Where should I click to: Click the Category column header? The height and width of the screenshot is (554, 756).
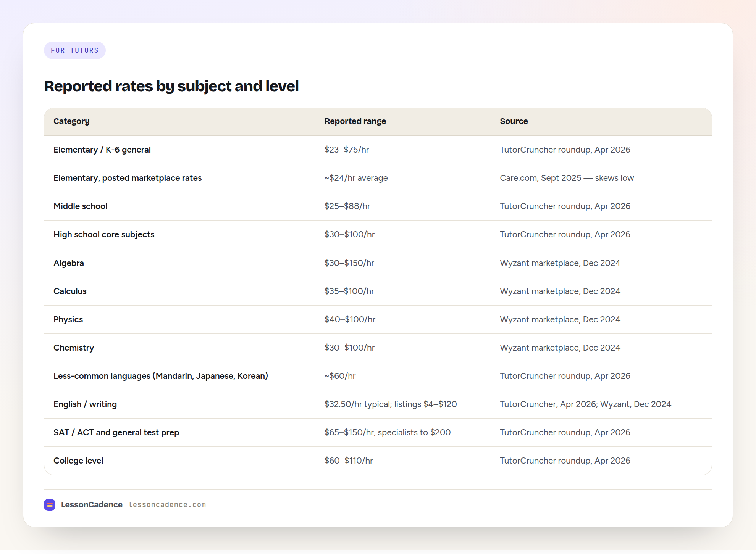(x=71, y=121)
